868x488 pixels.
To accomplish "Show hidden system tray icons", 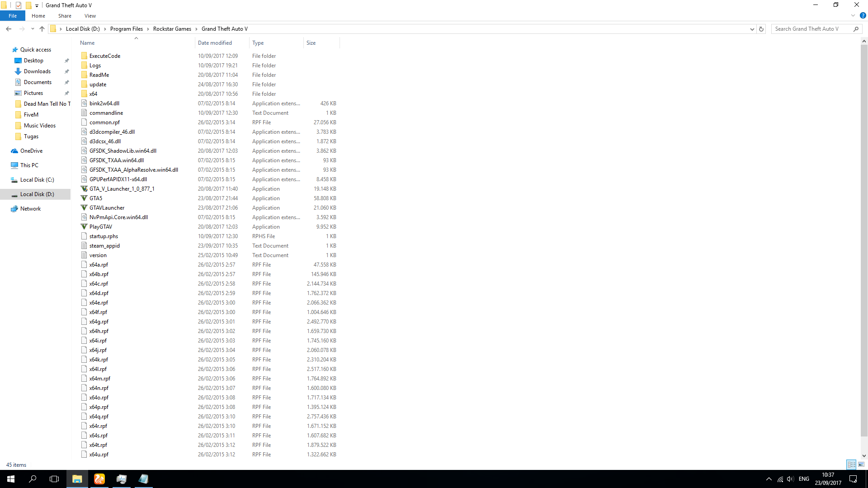I will click(x=769, y=479).
